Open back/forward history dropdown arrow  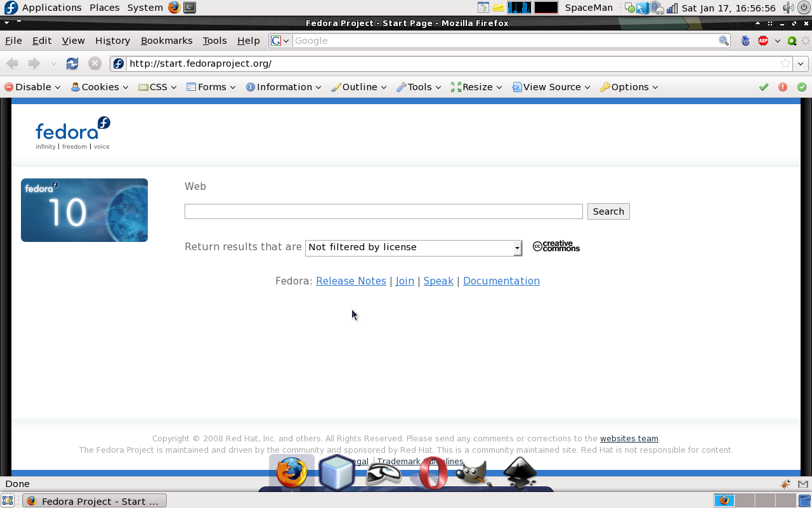click(x=53, y=63)
